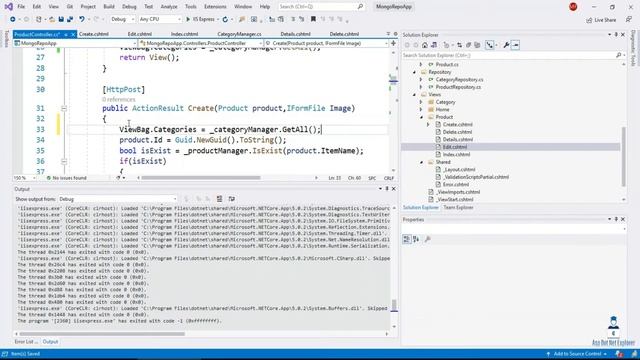
Task: Click Alphabetical sort icon in Properties panel
Action: tap(416, 239)
